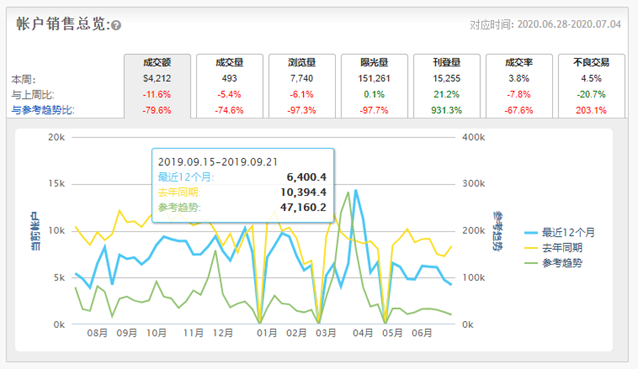Click the help question mark icon
This screenshot has width=638, height=369.
click(116, 26)
